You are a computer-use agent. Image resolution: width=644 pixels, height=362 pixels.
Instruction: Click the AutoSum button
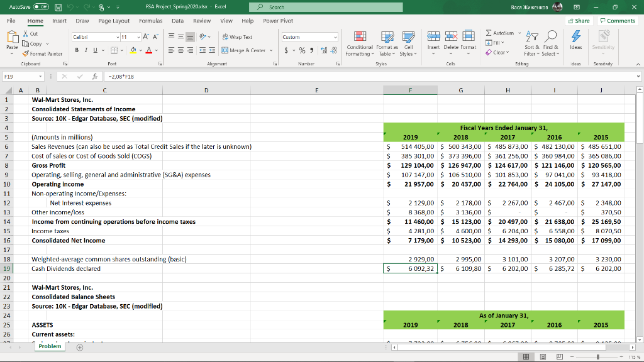click(500, 33)
